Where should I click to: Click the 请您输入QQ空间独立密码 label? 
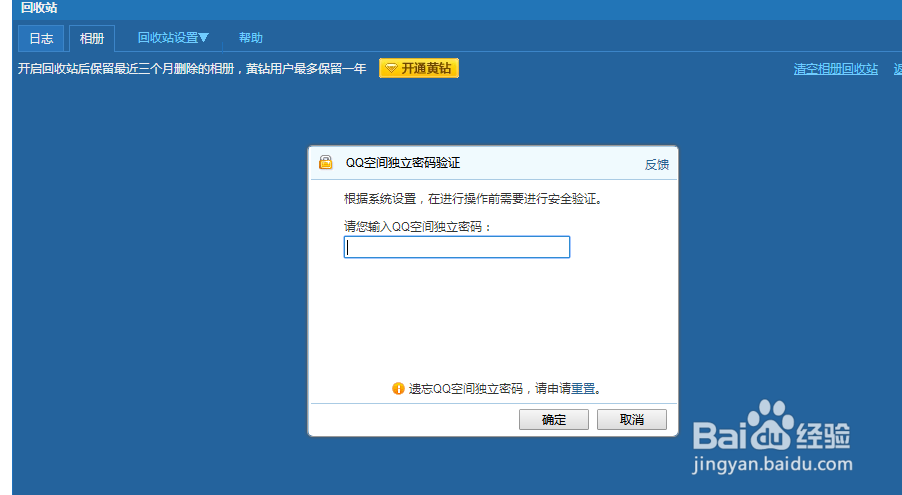(x=418, y=226)
